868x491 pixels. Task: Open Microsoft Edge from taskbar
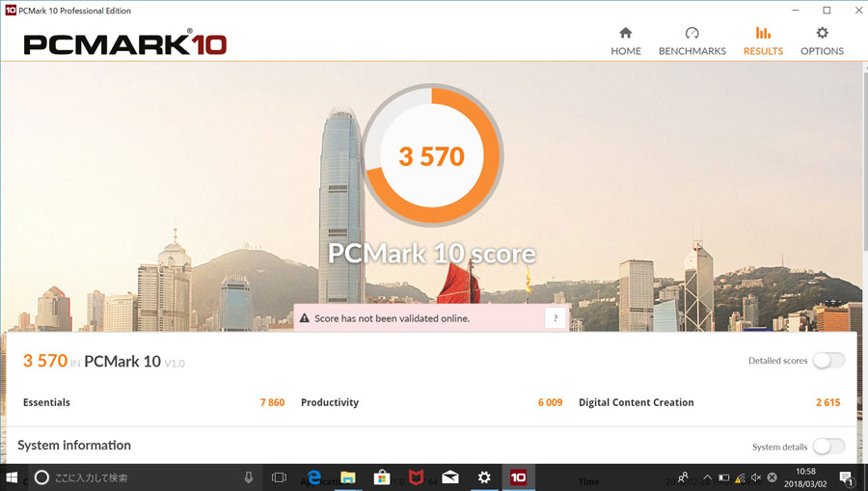click(x=314, y=477)
